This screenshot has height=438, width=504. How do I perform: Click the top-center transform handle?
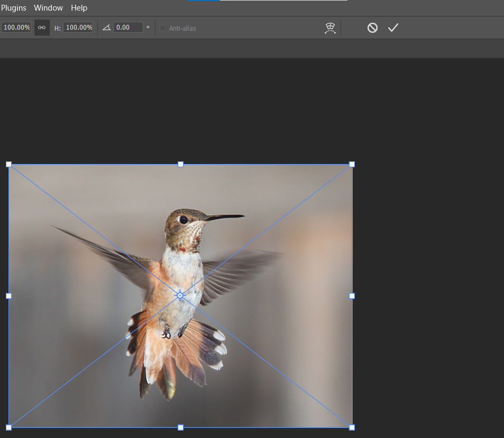(x=180, y=165)
